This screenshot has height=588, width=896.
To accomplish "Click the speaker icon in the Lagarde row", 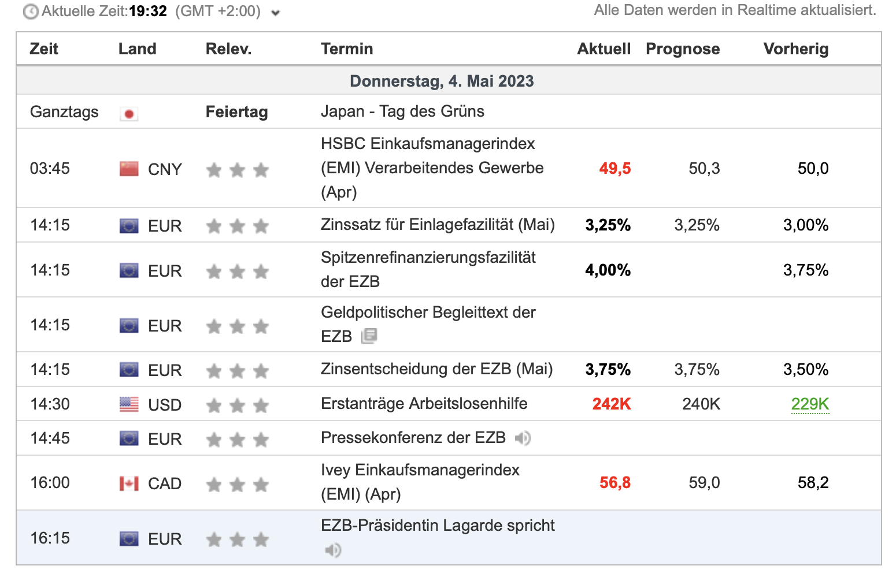I will pyautogui.click(x=332, y=550).
